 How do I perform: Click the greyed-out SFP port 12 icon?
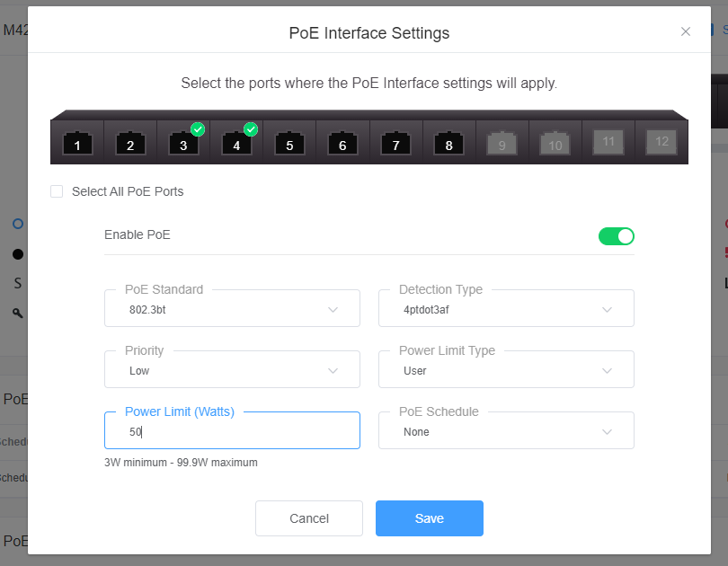[x=661, y=142]
